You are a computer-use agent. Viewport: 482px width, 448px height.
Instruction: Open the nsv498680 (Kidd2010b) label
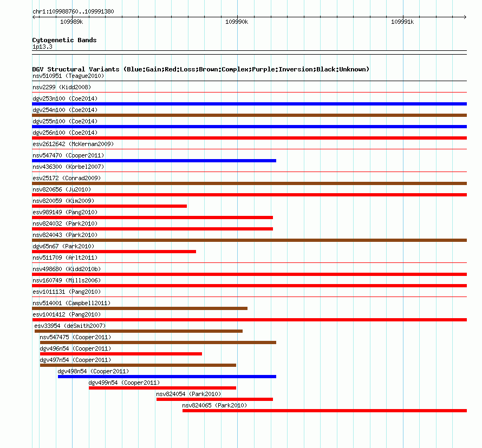tap(67, 269)
